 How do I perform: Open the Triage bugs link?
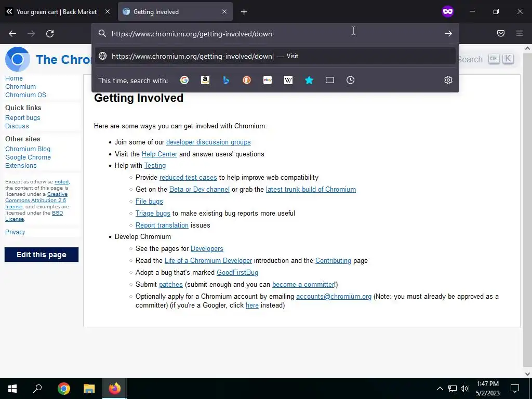point(153,213)
